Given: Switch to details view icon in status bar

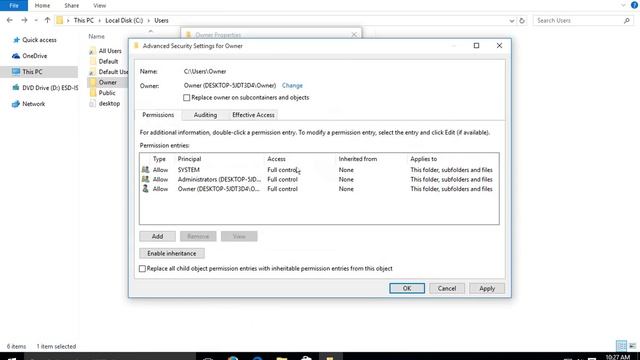Looking at the screenshot, I should [621, 346].
